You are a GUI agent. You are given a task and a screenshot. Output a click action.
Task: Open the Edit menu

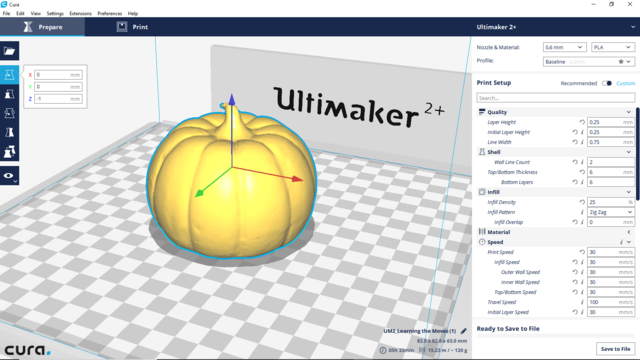point(20,13)
